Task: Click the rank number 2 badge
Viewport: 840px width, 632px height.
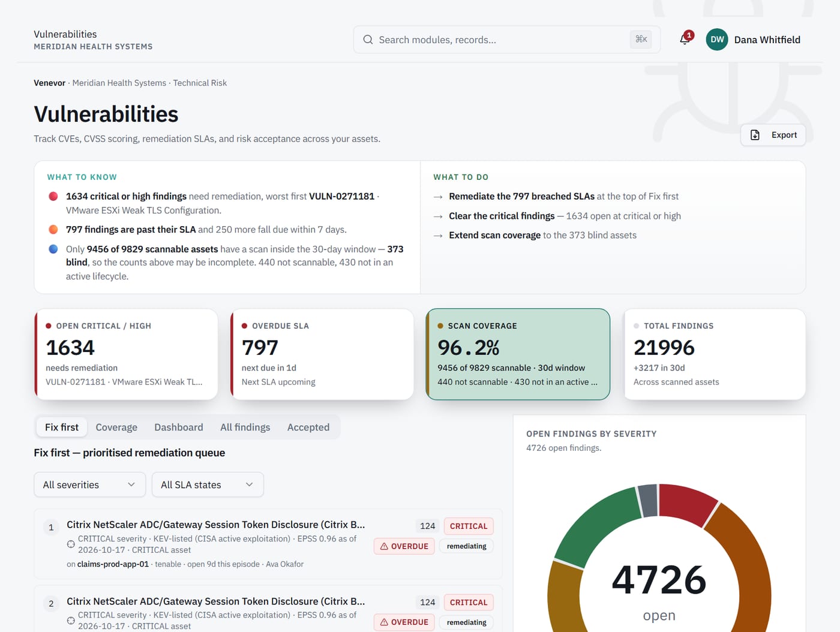Action: (x=51, y=603)
